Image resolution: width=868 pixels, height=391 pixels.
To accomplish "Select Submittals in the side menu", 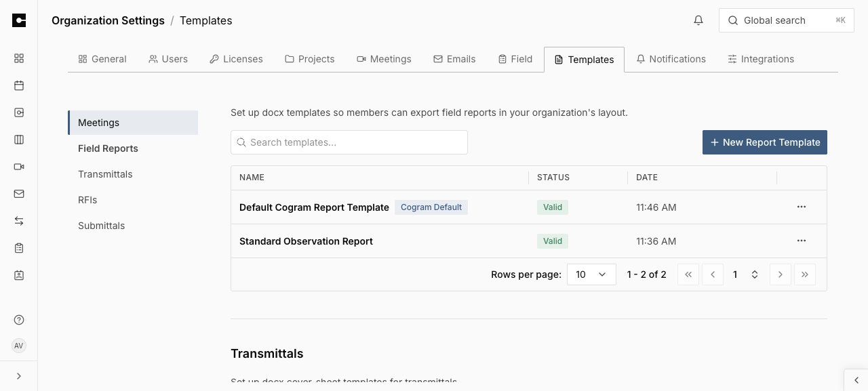I will (x=133, y=226).
